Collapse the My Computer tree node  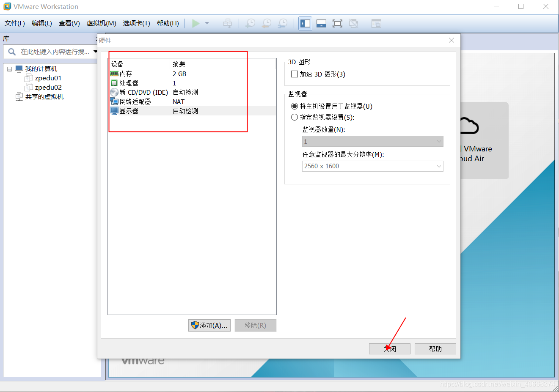click(x=9, y=69)
